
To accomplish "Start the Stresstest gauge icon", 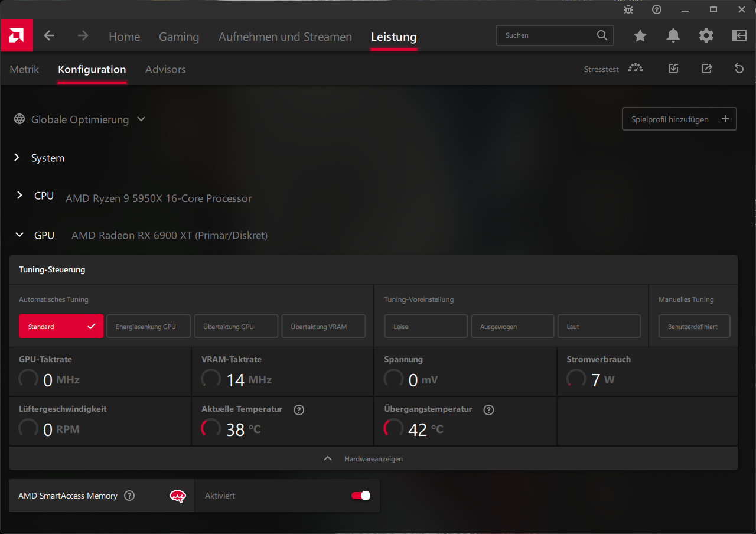I will (x=636, y=69).
